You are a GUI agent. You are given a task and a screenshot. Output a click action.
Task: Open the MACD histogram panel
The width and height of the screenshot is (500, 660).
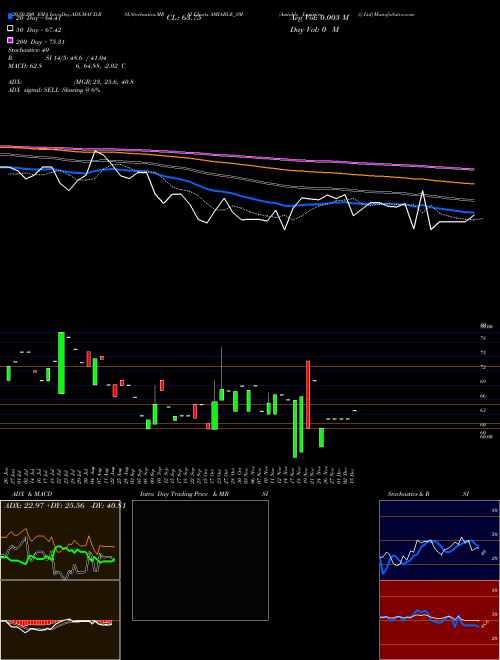[x=60, y=620]
